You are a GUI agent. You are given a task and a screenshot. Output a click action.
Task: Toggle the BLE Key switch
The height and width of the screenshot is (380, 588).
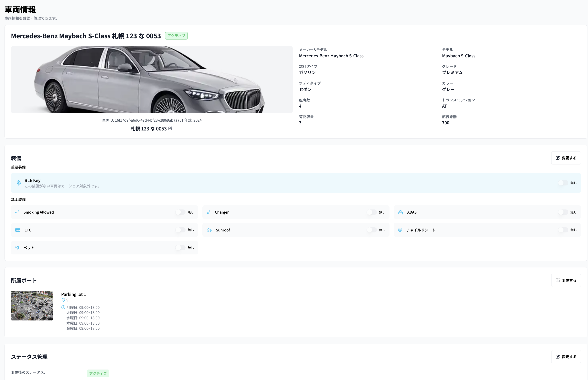[563, 183]
